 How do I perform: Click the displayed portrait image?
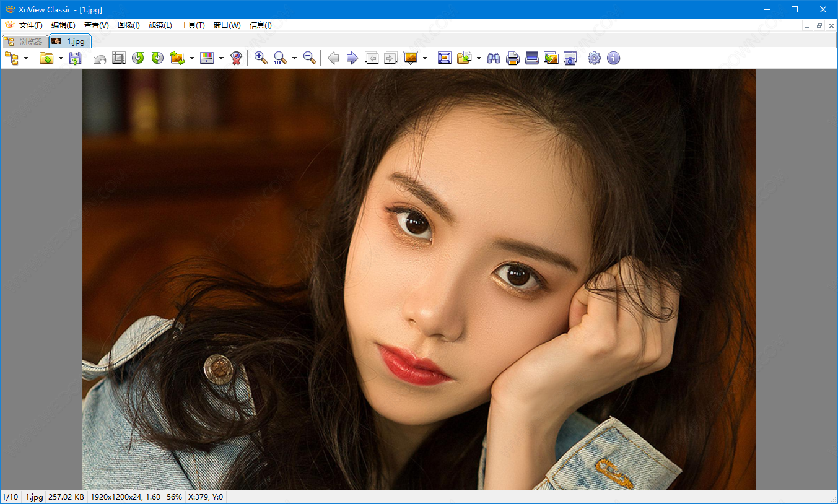click(419, 279)
